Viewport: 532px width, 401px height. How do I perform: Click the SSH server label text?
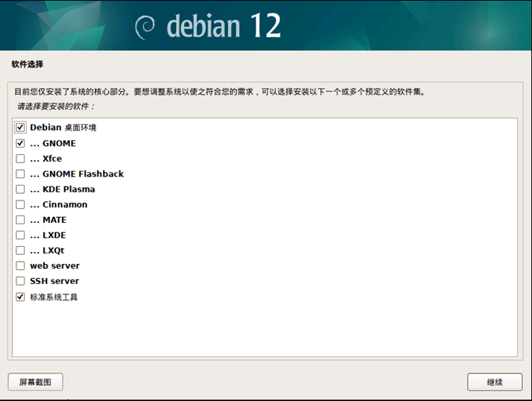tap(54, 281)
